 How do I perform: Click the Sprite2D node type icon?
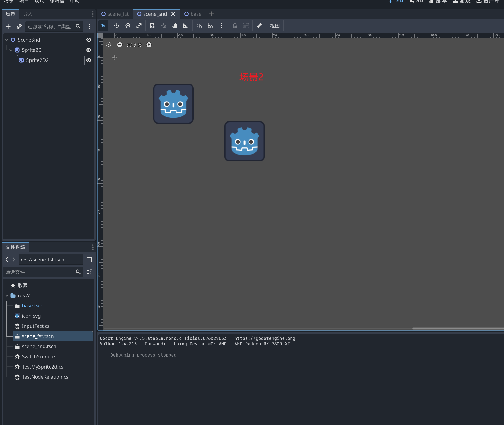click(17, 50)
